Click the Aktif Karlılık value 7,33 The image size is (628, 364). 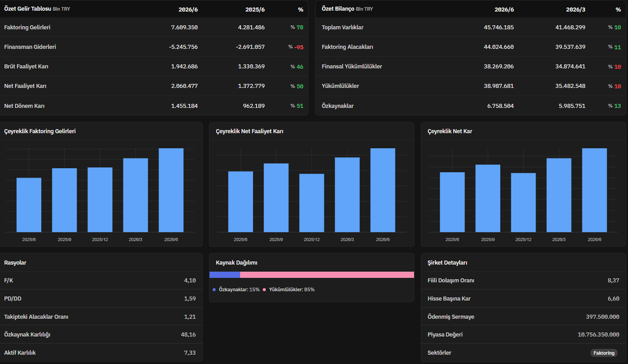click(x=190, y=353)
